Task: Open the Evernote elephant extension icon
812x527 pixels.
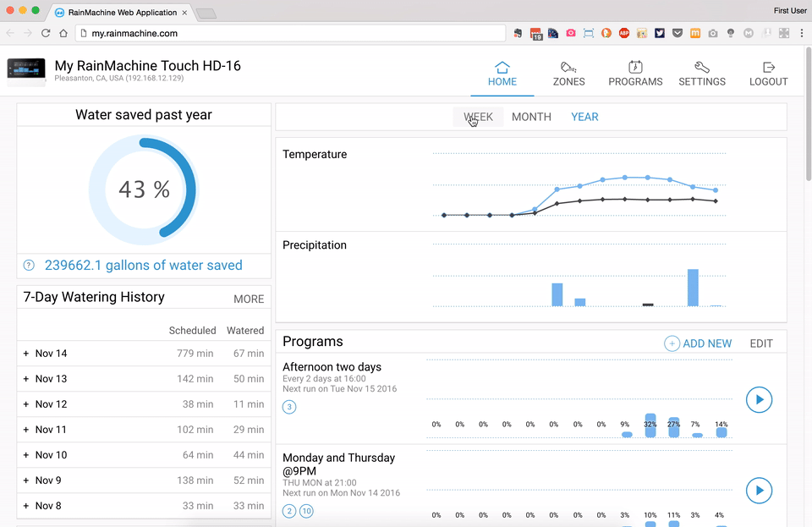Action: [x=518, y=33]
